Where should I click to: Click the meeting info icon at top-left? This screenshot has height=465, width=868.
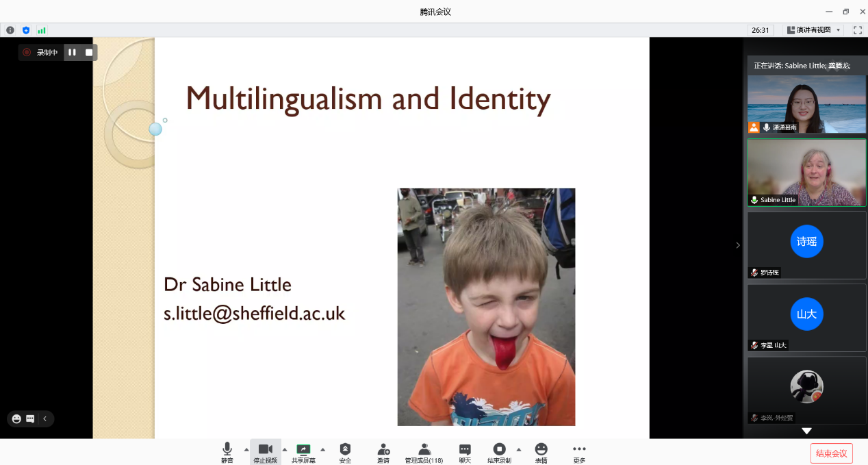[x=10, y=30]
